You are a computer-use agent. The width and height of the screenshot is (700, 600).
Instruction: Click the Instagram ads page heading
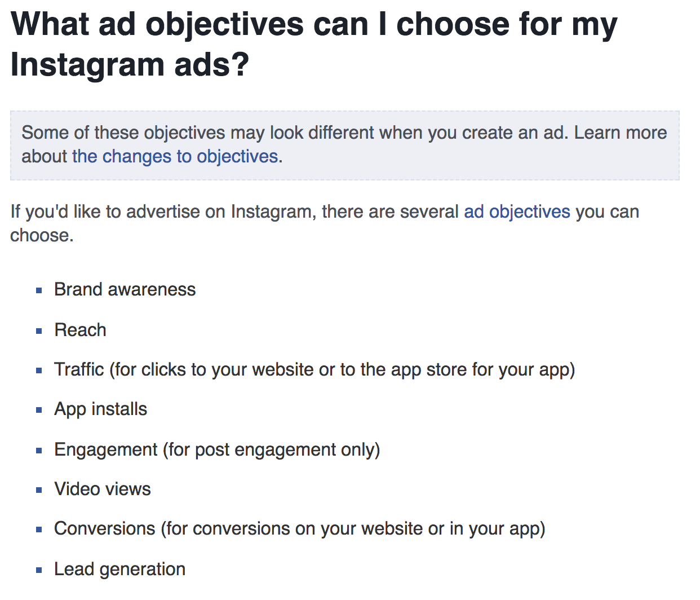[x=314, y=44]
